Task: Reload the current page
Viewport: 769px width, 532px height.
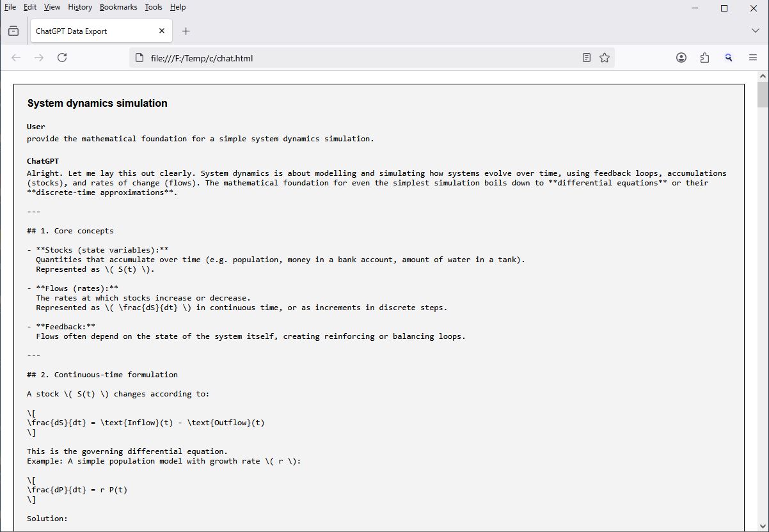Action: coord(62,58)
